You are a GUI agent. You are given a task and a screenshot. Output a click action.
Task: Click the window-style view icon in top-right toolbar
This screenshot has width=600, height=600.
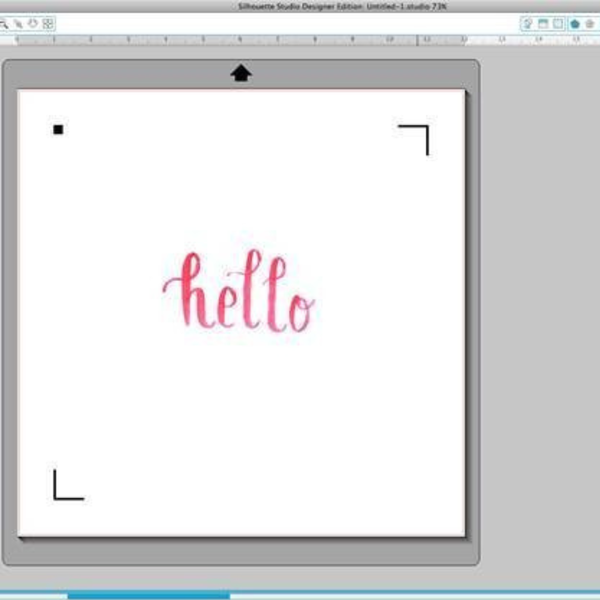tap(543, 23)
